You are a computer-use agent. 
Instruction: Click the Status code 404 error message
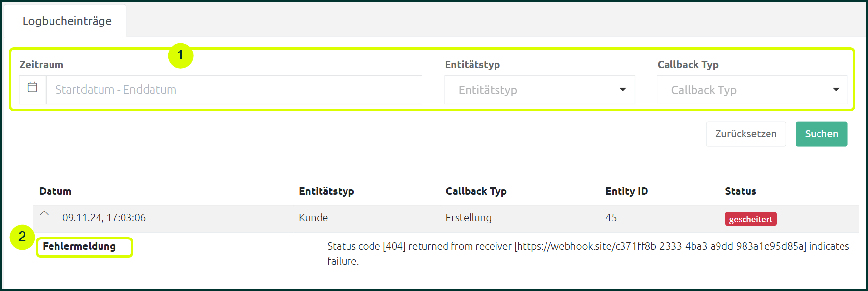[588, 253]
